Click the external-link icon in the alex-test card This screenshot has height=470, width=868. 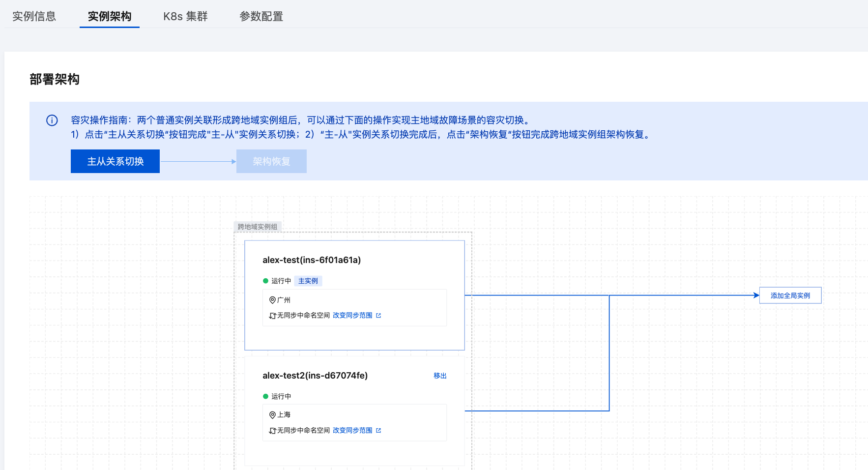pyautogui.click(x=378, y=316)
